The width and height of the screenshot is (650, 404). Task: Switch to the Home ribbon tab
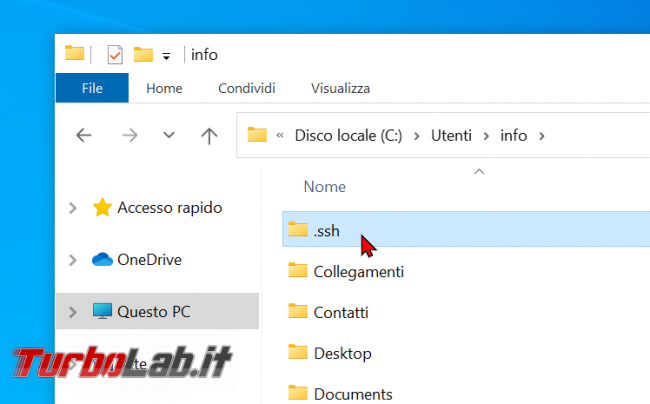(164, 88)
